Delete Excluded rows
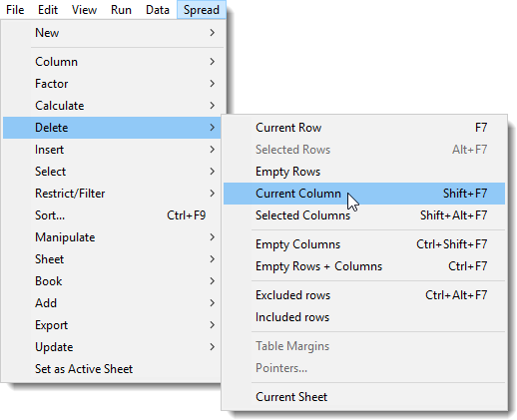517x420 pixels. (x=364, y=295)
